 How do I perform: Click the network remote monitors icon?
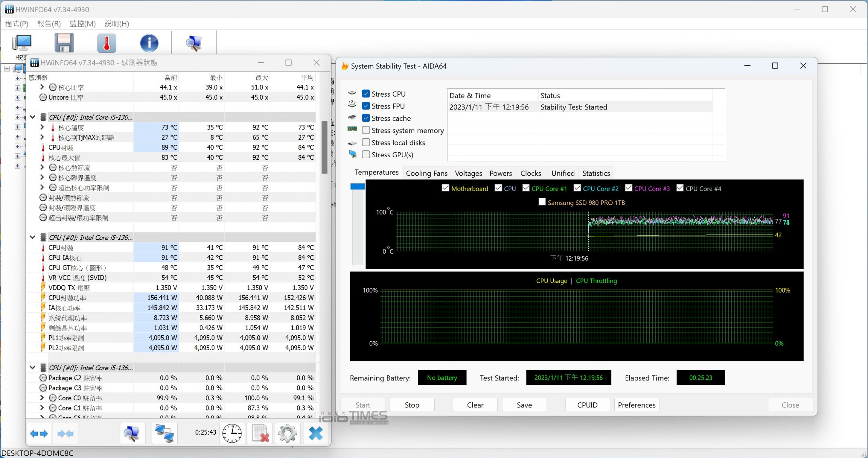(164, 433)
